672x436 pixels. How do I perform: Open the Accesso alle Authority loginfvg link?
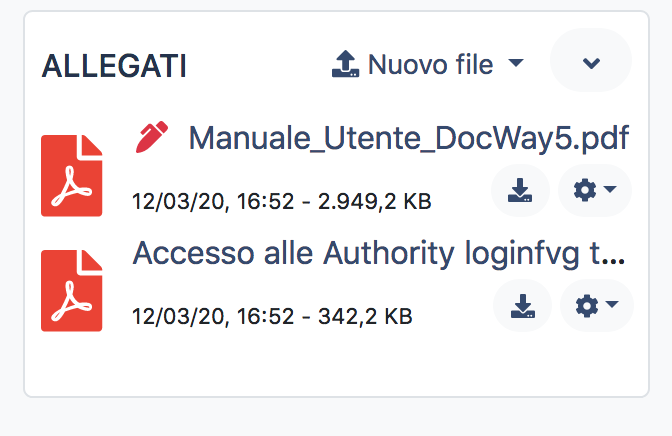[379, 254]
